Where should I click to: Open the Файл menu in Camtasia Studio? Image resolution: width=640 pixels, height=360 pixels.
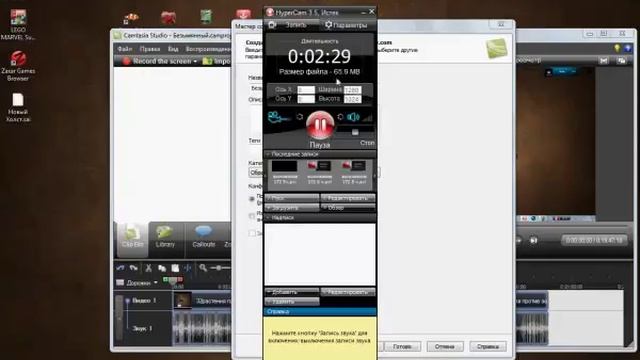125,49
